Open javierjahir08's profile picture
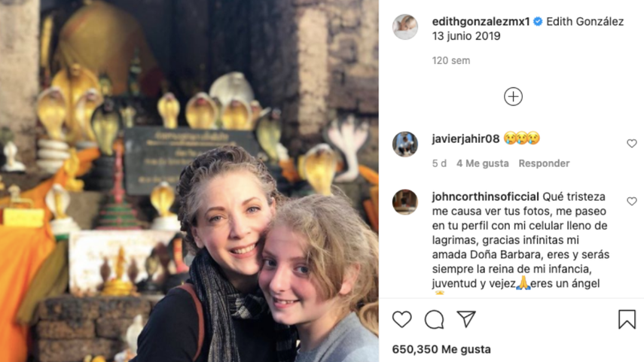 click(405, 144)
